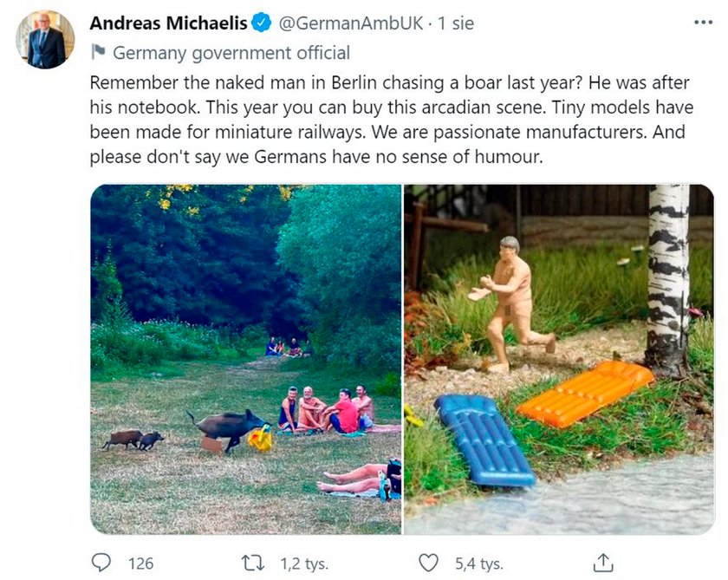Viewport: 728px width, 580px height.
Task: Click the 1,2 tys. retweet count
Action: [x=304, y=564]
